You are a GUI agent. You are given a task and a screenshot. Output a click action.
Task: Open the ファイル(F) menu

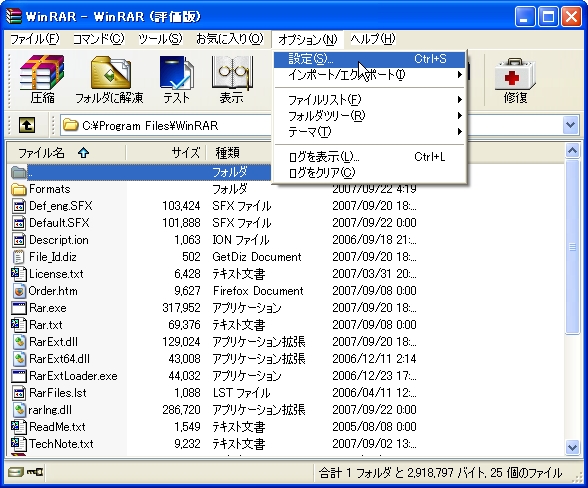click(34, 39)
